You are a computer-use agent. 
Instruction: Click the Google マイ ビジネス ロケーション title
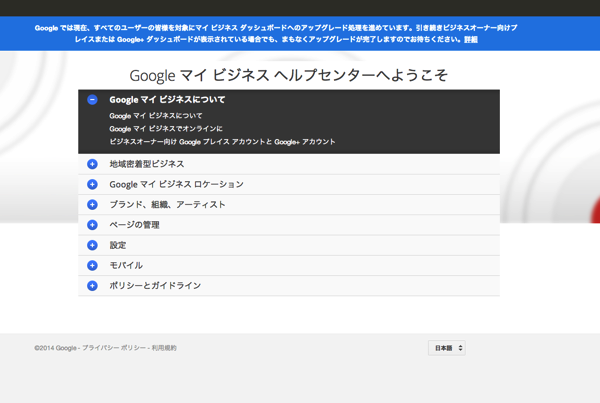(176, 184)
